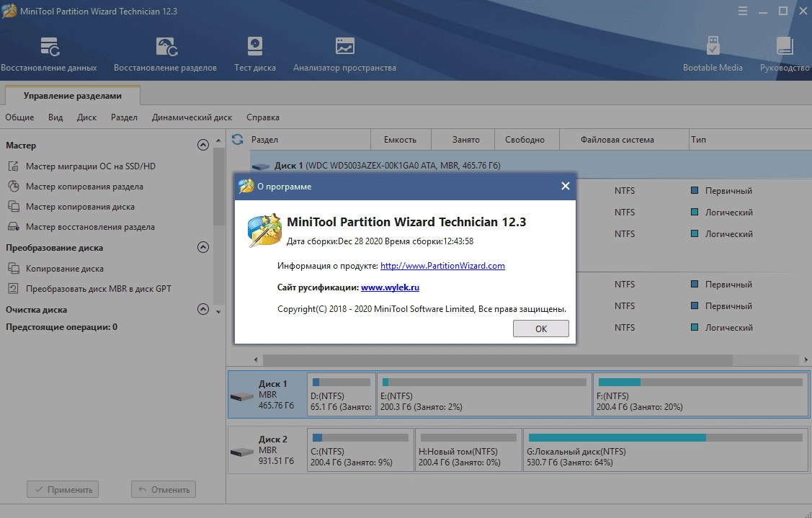The height and width of the screenshot is (518, 812).
Task: Click the Мастер копирования диска icon
Action: click(14, 207)
